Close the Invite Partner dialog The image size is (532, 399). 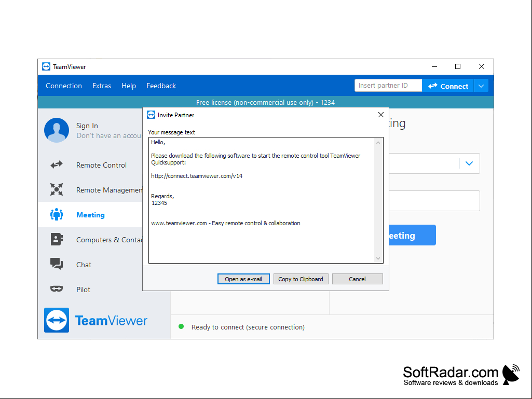point(380,115)
